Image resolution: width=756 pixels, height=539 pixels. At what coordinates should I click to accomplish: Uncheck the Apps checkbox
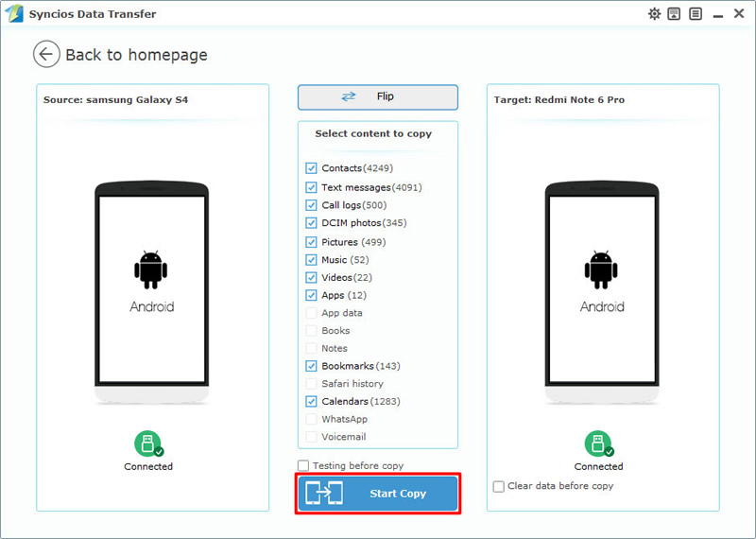pyautogui.click(x=311, y=295)
